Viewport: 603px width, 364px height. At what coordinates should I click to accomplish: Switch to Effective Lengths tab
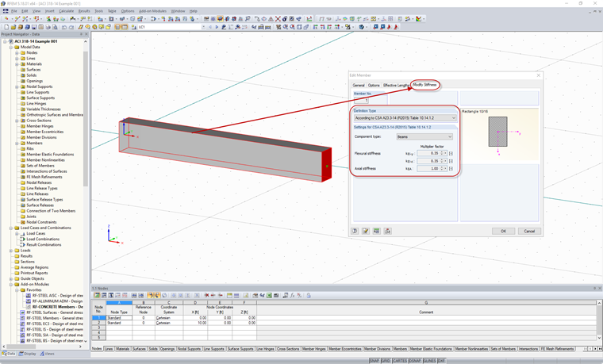coord(396,86)
